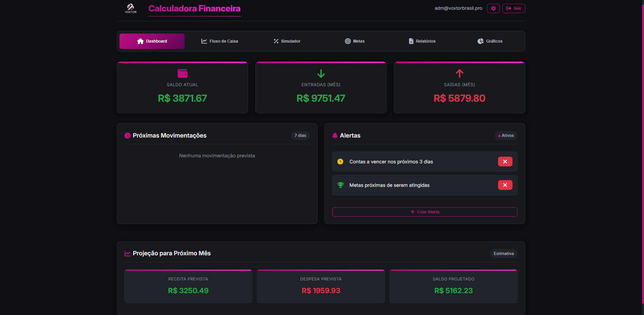Image resolution: width=644 pixels, height=315 pixels.
Task: Click Sair to log out
Action: (x=513, y=8)
